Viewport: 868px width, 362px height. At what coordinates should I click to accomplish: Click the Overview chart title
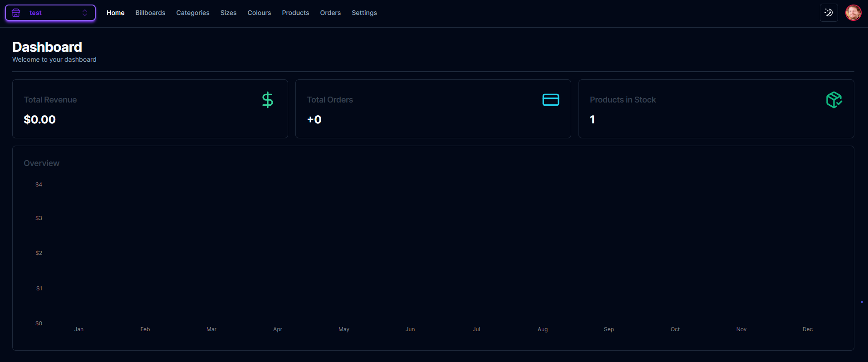click(x=41, y=163)
